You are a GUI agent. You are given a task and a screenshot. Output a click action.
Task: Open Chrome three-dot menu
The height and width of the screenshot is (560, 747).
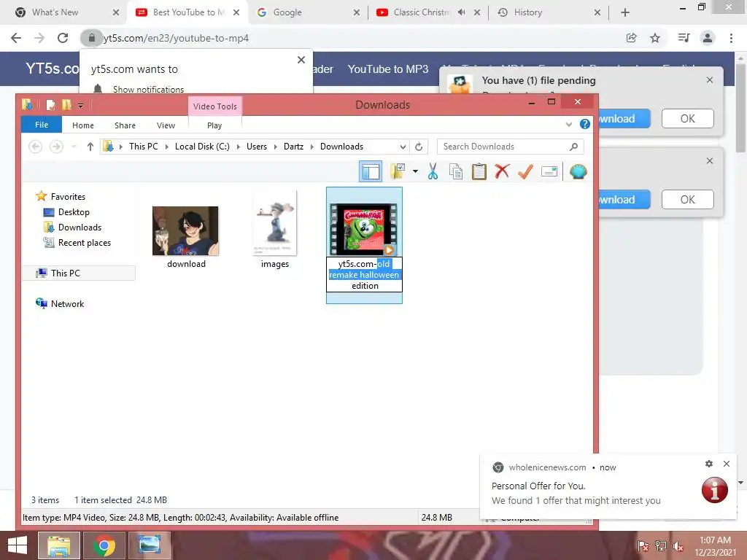click(731, 38)
